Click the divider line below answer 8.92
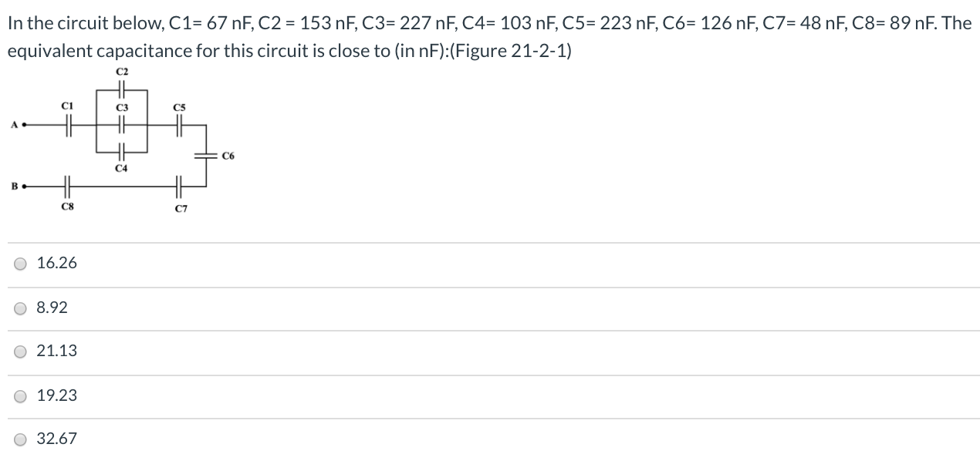The width and height of the screenshot is (980, 461). point(490,328)
